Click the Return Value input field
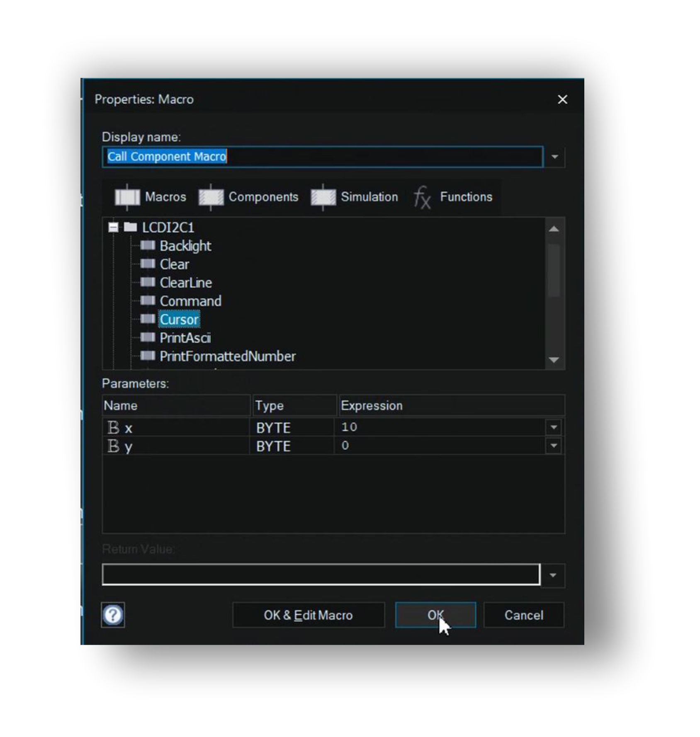Image resolution: width=700 pixels, height=737 pixels. coord(321,575)
